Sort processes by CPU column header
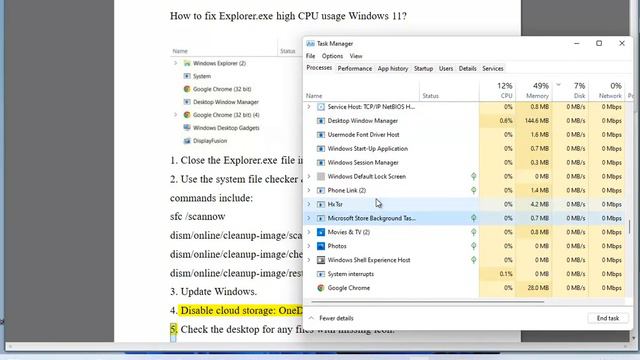This screenshot has height=360, width=640. pyautogui.click(x=498, y=90)
